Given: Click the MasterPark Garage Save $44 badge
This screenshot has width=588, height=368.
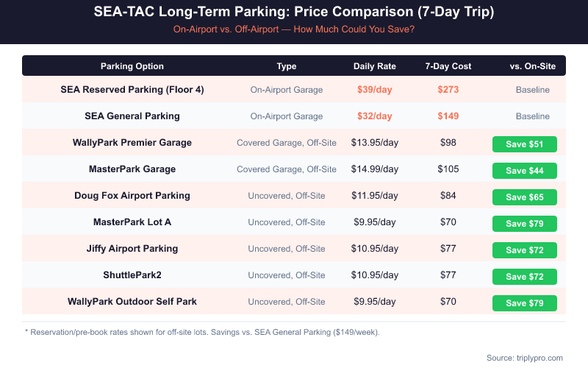Looking at the screenshot, I should pos(524,170).
